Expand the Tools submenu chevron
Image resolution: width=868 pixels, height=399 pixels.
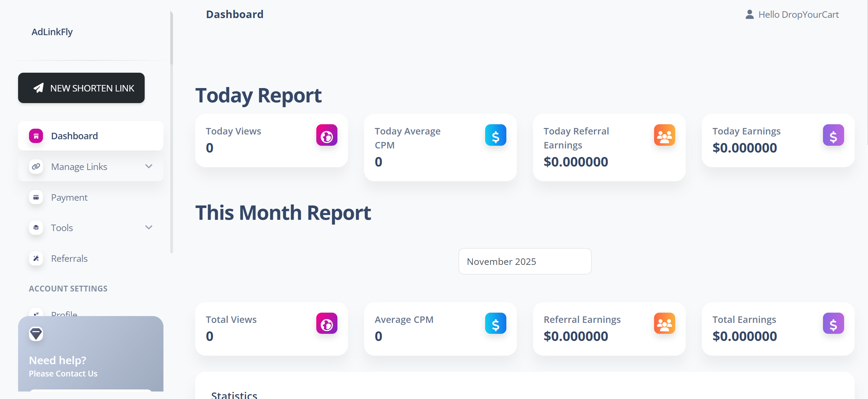coord(149,228)
